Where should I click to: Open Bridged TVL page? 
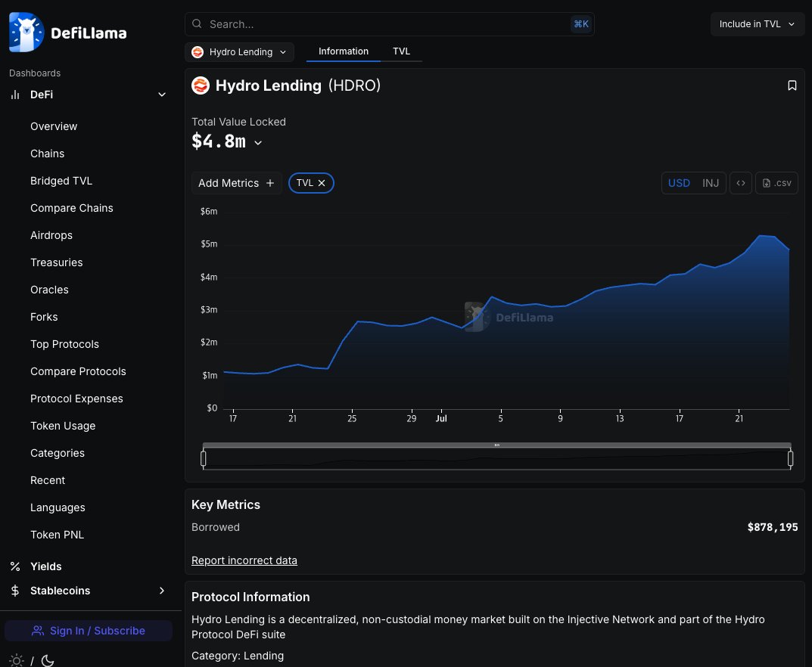(61, 181)
